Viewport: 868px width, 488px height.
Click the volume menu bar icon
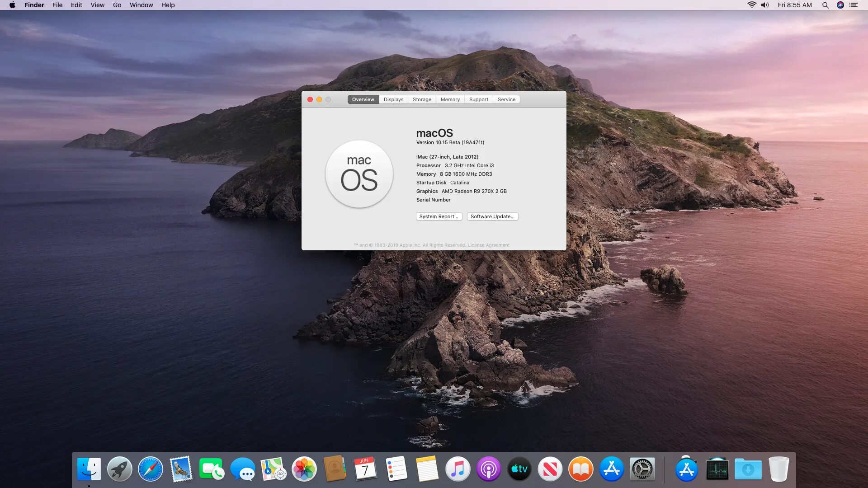click(764, 5)
